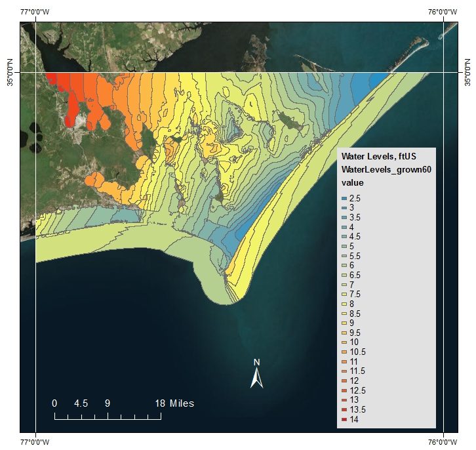
Task: Click the 35°0'0"N label right of map
Action: 467,72
